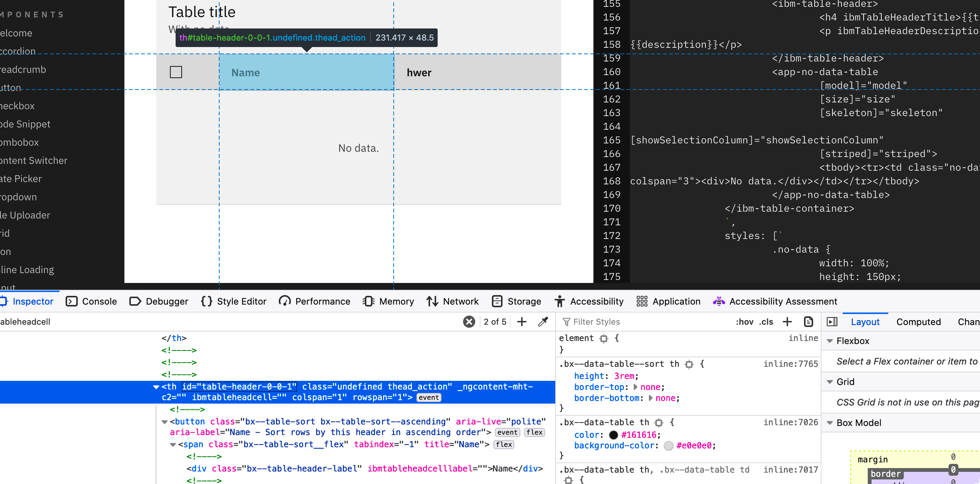Switch to the Memory tab

[388, 301]
